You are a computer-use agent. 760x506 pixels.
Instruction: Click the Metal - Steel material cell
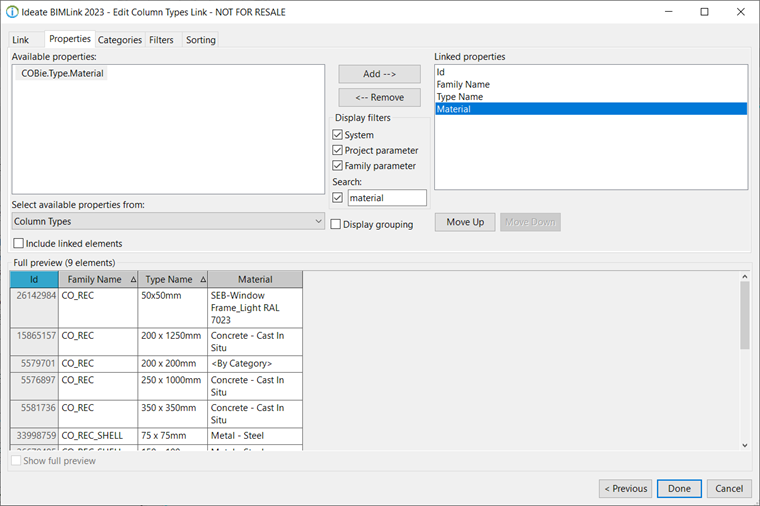point(255,436)
